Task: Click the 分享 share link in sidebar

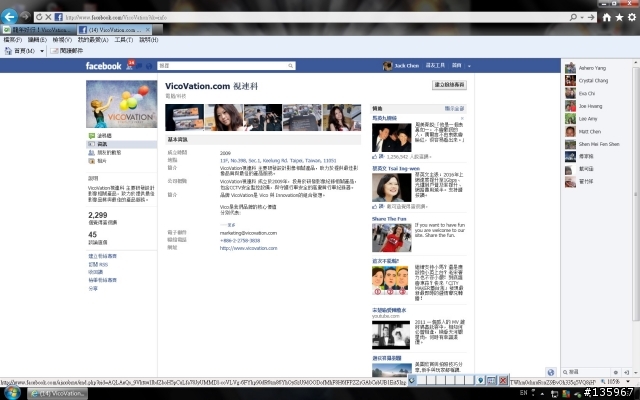Action: pos(93,289)
